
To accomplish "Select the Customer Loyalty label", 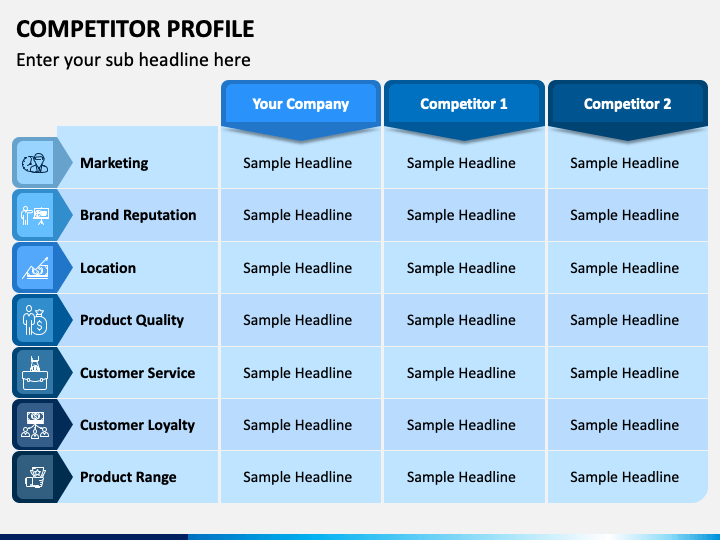I will (137, 425).
